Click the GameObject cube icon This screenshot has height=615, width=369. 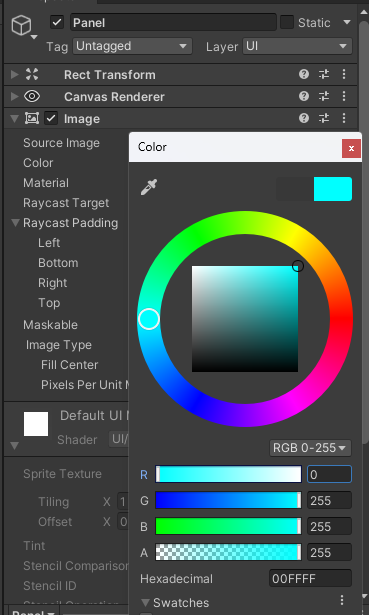(21, 25)
